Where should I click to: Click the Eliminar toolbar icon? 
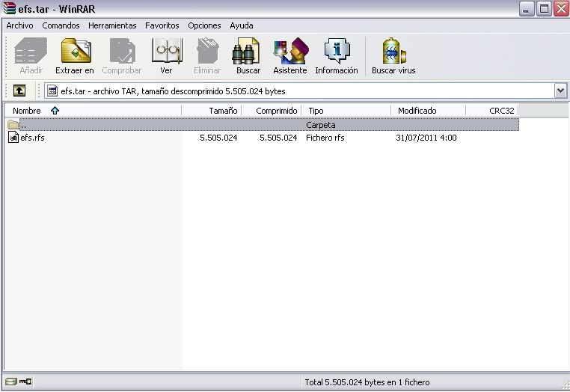point(207,52)
